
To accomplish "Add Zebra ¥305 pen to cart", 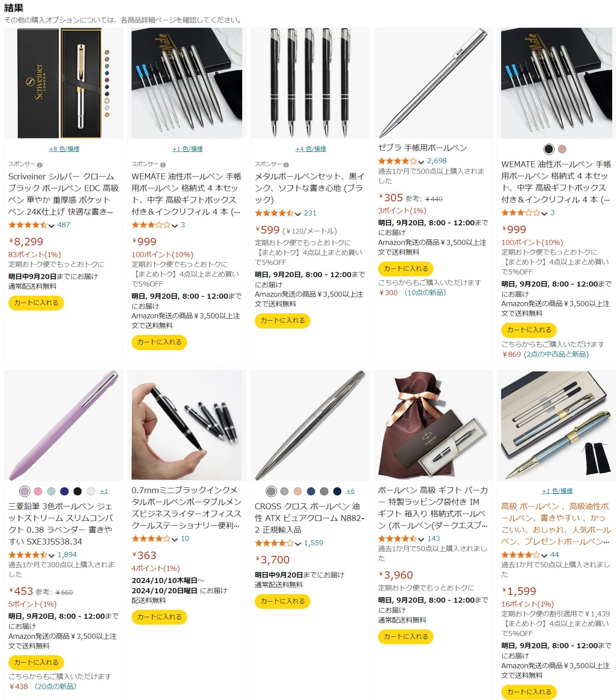I will pyautogui.click(x=406, y=269).
